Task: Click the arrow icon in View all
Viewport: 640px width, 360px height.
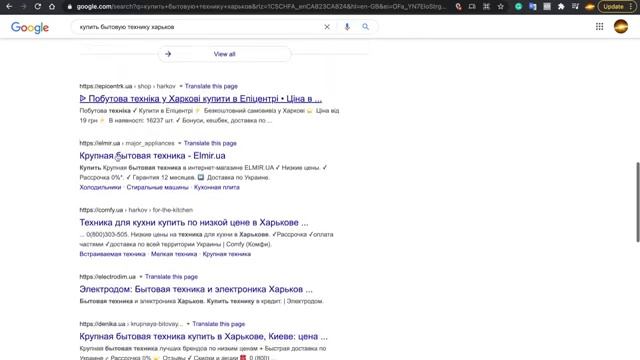Action: pos(168,54)
